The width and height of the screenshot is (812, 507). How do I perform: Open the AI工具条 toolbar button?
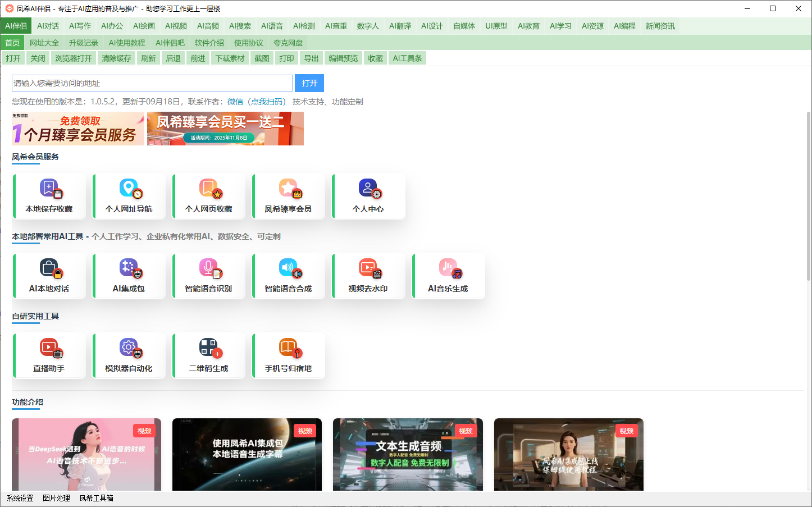tap(408, 58)
